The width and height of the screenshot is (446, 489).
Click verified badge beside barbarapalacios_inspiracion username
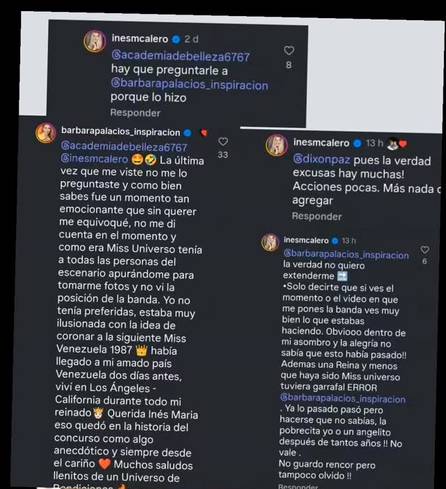(x=188, y=133)
